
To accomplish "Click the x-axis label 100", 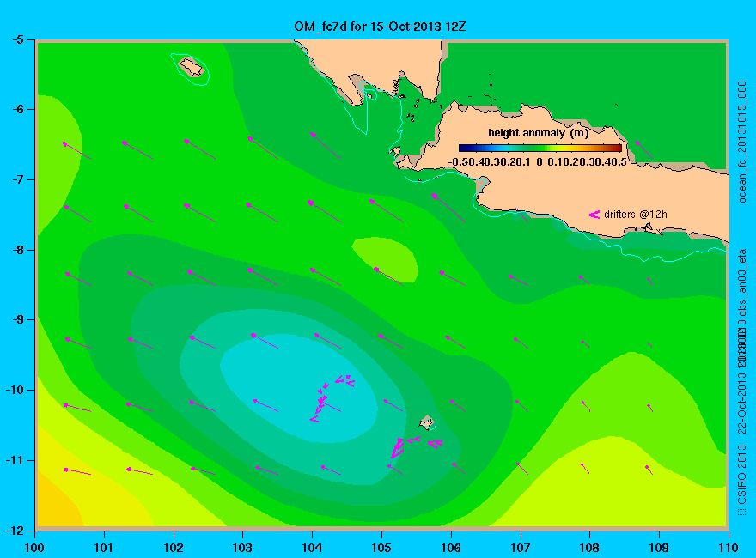I will pyautogui.click(x=34, y=548).
